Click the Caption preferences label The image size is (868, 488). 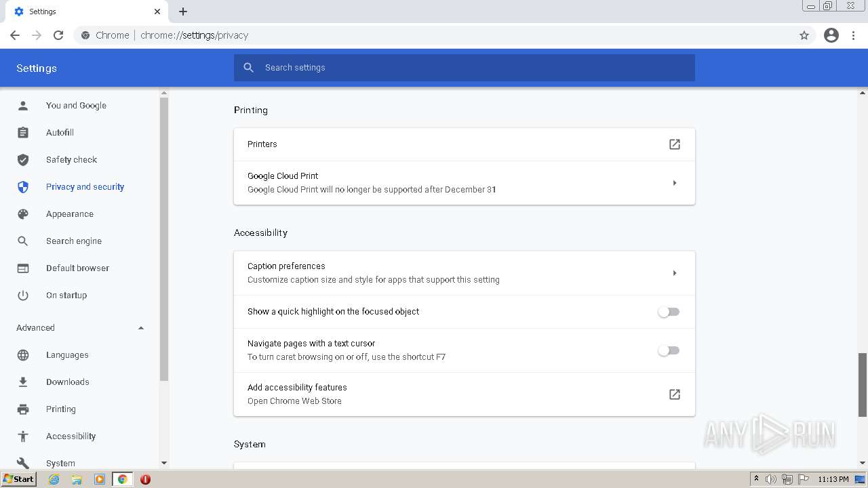286,266
